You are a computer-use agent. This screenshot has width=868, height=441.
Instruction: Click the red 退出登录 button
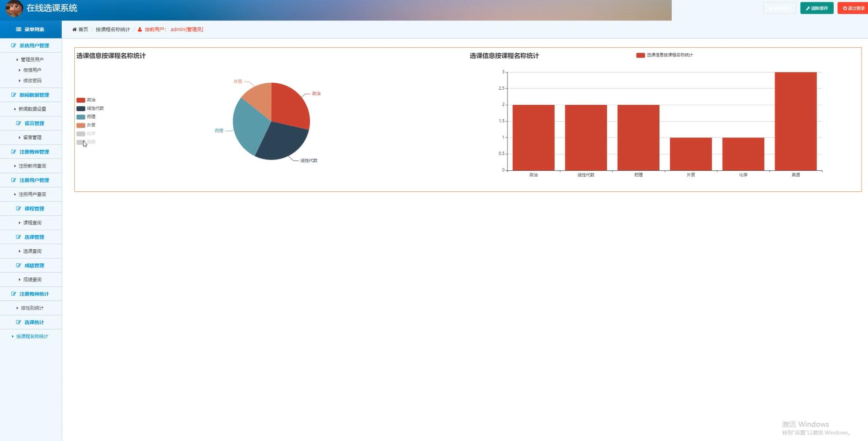(x=853, y=8)
